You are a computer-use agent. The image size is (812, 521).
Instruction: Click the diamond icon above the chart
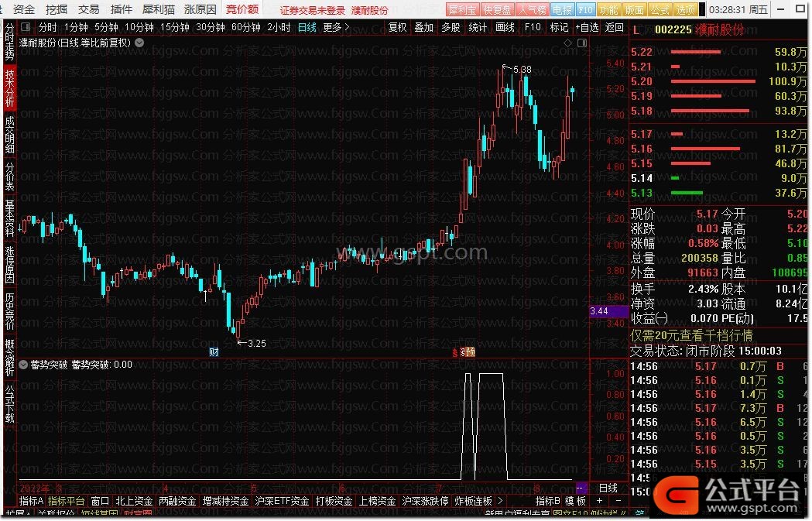[x=567, y=43]
